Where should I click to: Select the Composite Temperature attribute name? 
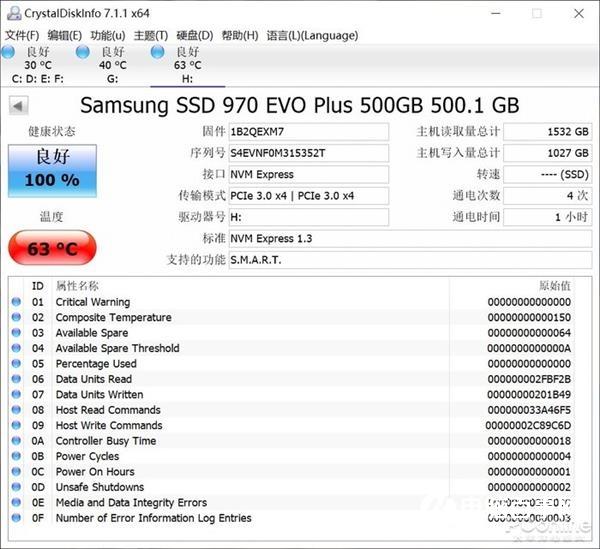114,317
